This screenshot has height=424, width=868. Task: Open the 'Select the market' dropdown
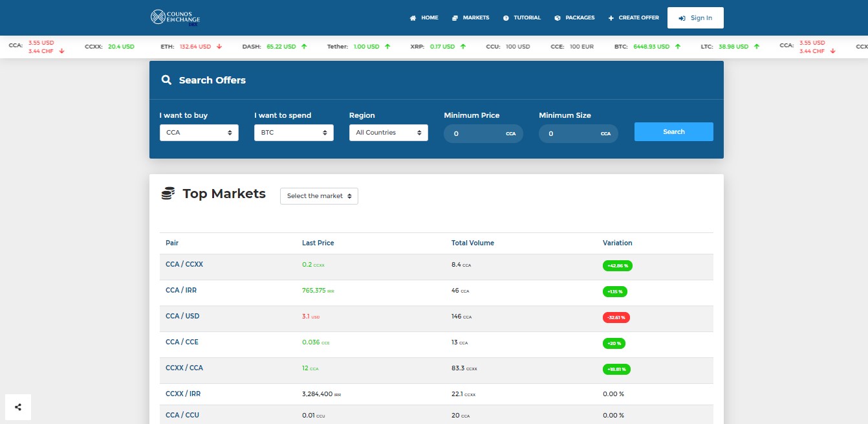(x=319, y=196)
